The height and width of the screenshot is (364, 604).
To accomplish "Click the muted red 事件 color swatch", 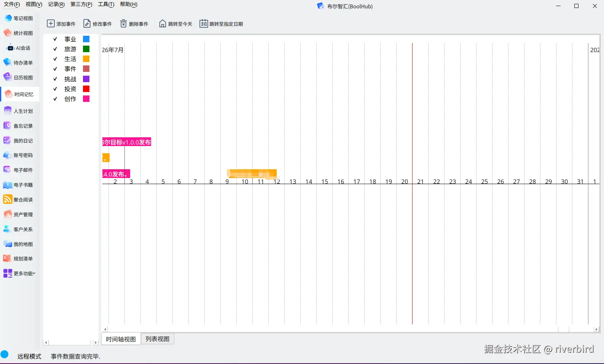I will [86, 69].
